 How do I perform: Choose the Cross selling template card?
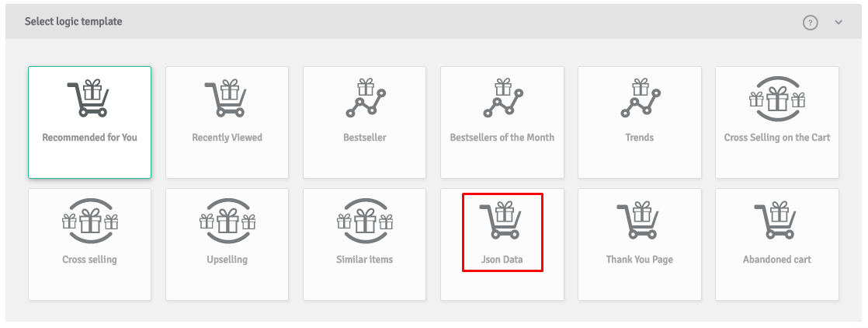[90, 244]
